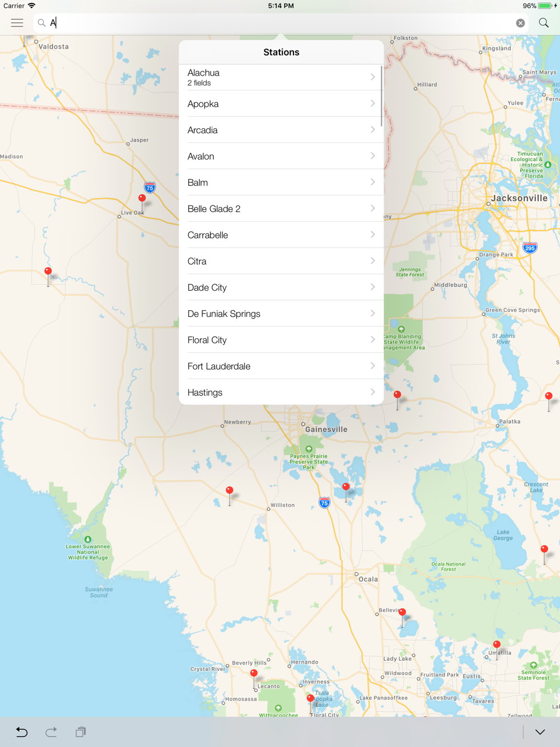The width and height of the screenshot is (560, 747).
Task: Click inside the search text field
Action: (280, 23)
